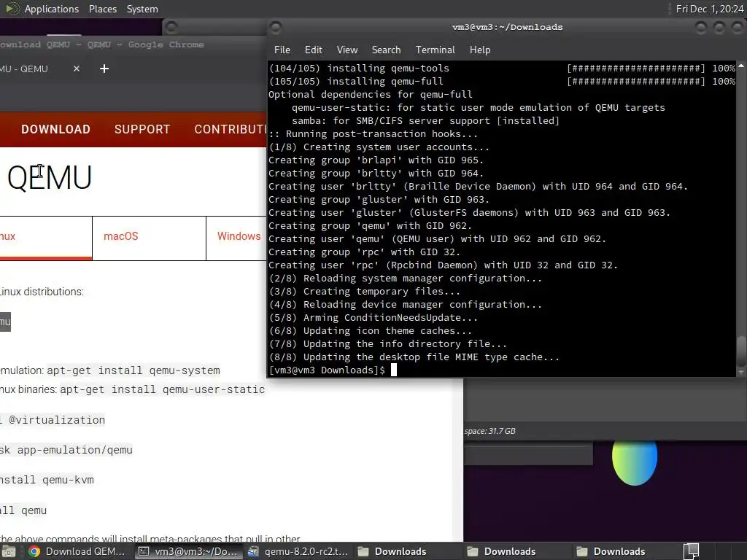Click the QEMU page heading
Image resolution: width=747 pixels, height=560 pixels.
pyautogui.click(x=49, y=178)
